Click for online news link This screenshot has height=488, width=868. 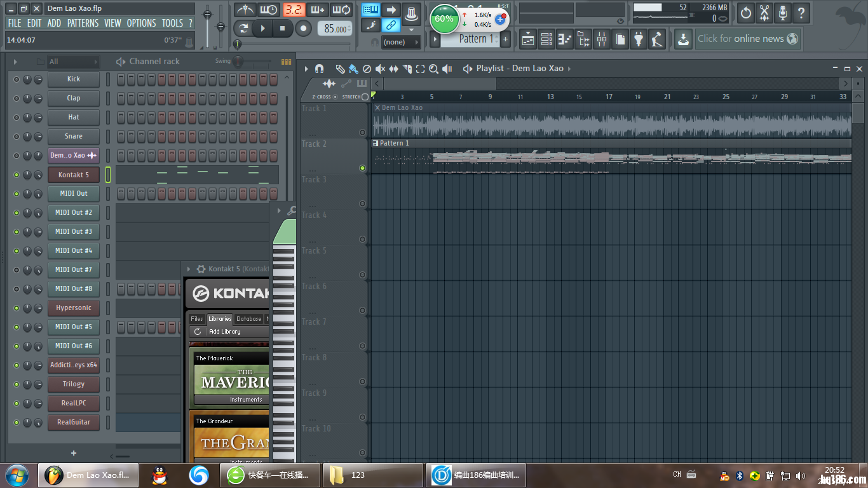(747, 39)
